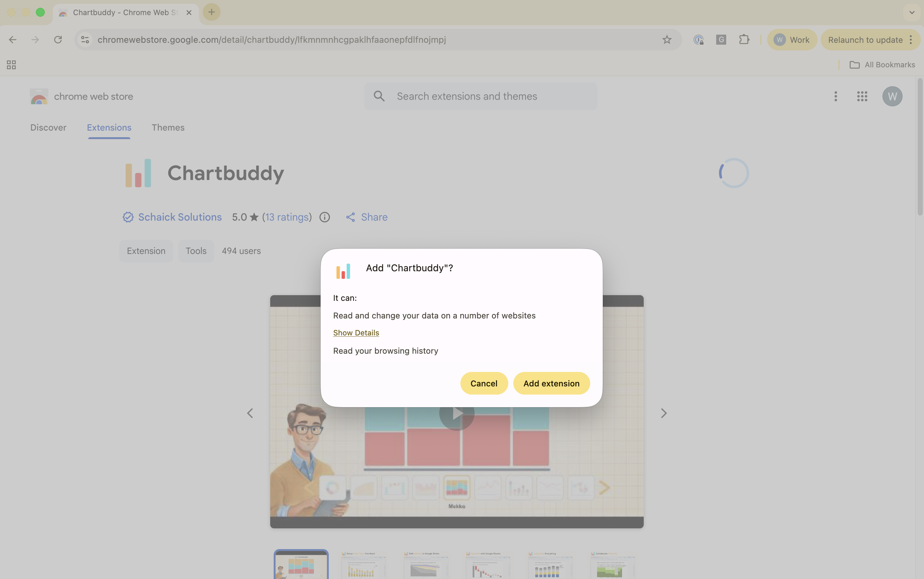Click the Grammarly extension icon
924x579 pixels.
[721, 39]
